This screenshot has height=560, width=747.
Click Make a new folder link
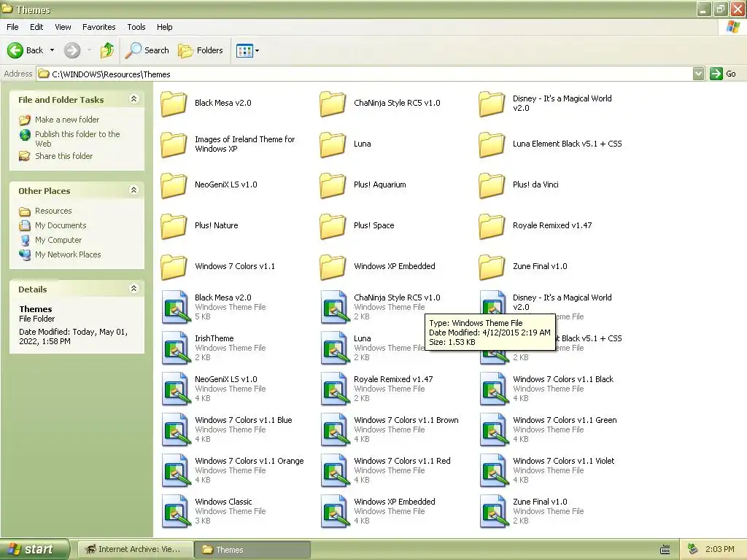pos(67,120)
